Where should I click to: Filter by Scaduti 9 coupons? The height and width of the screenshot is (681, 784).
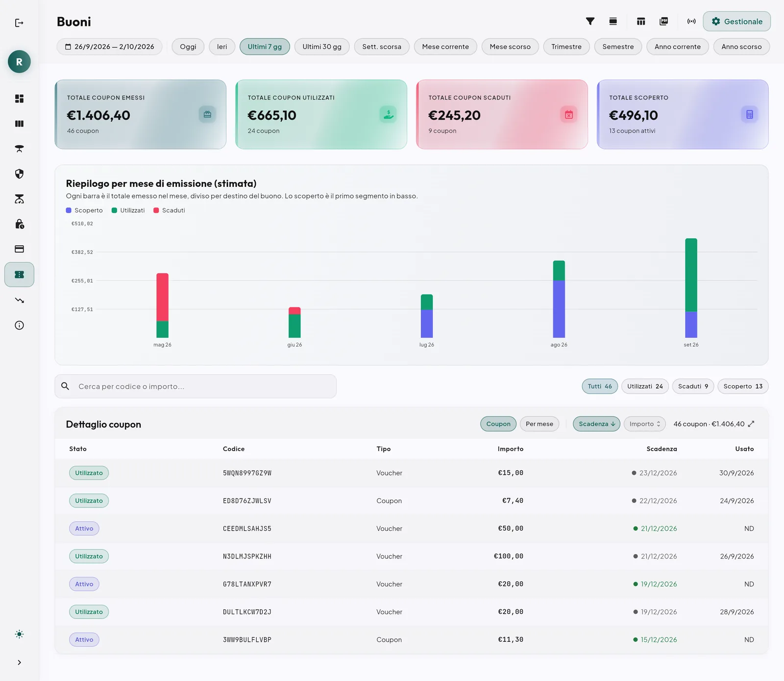(x=693, y=386)
